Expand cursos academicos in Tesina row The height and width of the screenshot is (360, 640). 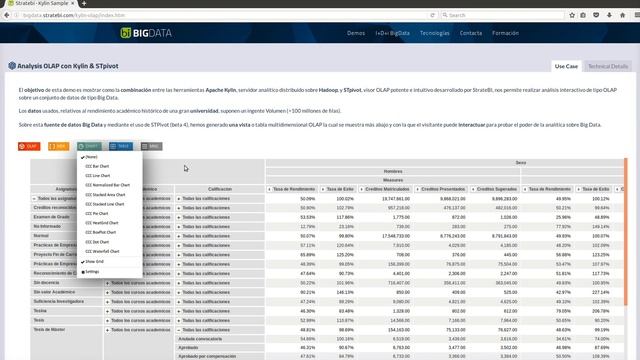tap(107, 311)
